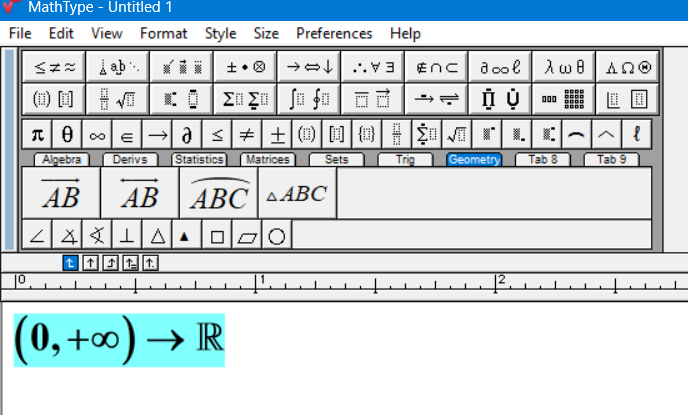688x415 pixels.
Task: Open the lowercase Greek letters palette (λωθ)
Action: coord(563,67)
